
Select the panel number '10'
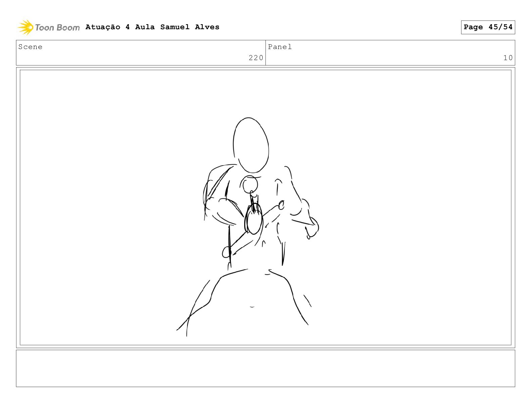pos(508,58)
